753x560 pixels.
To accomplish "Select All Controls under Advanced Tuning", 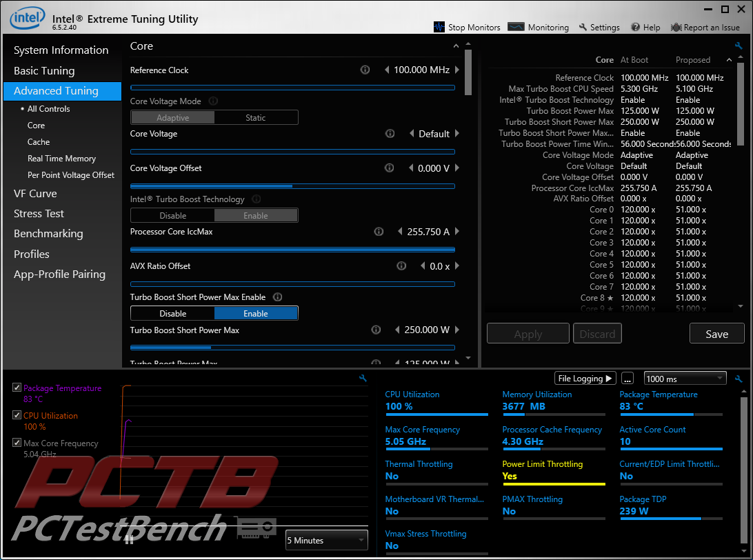I will [x=48, y=109].
